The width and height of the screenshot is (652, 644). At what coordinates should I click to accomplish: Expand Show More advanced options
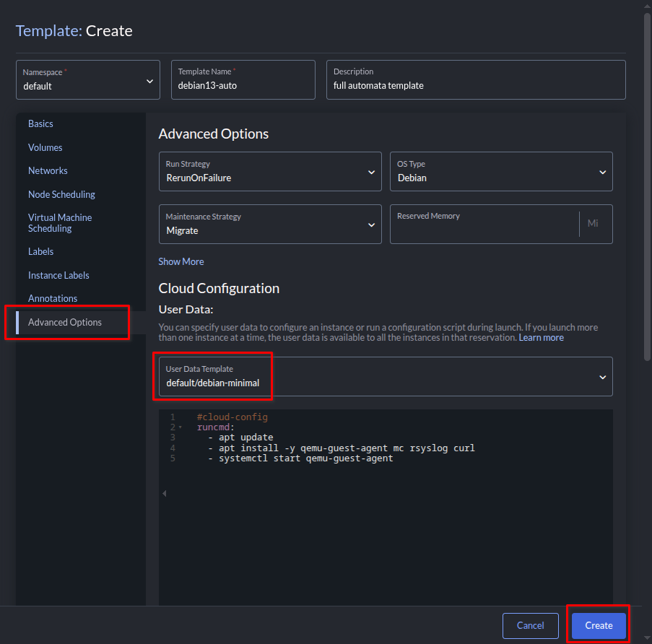coord(181,261)
